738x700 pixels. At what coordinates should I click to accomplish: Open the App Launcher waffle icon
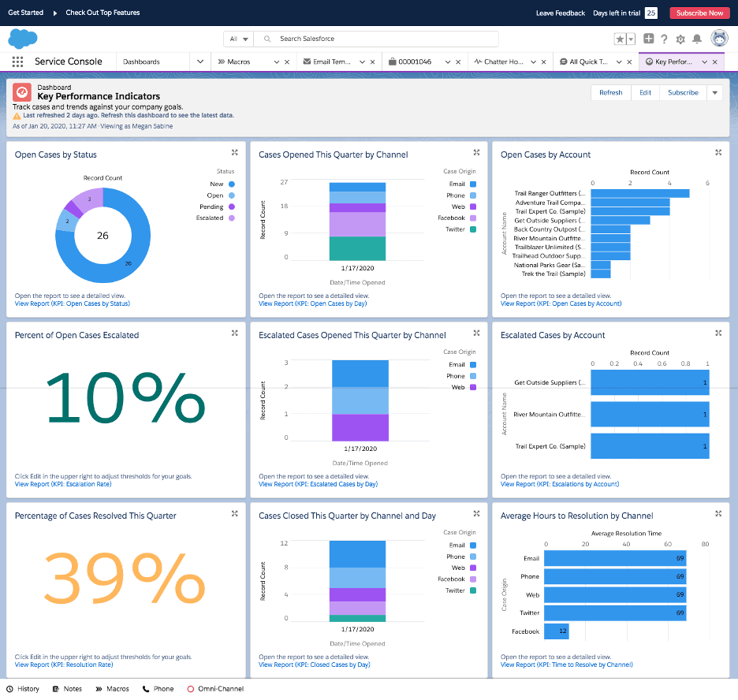coord(16,61)
